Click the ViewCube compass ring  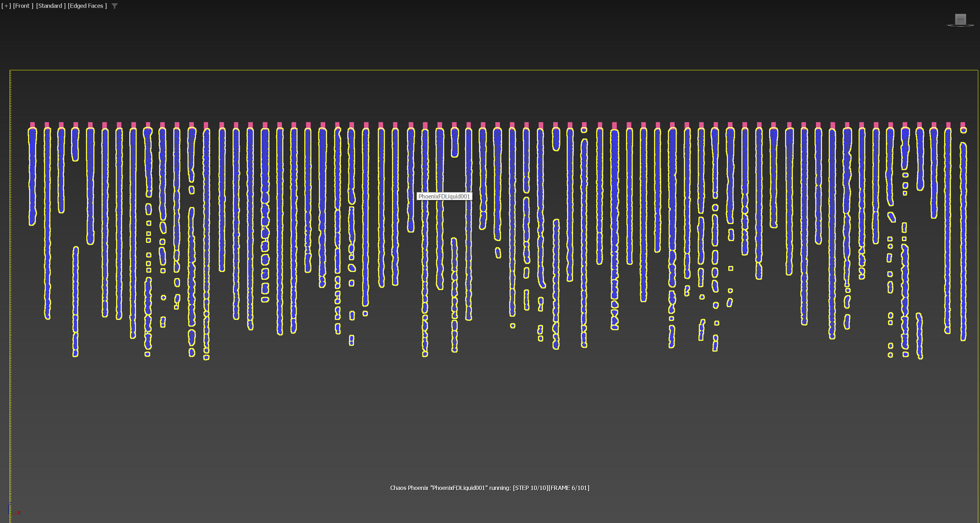pyautogui.click(x=950, y=26)
